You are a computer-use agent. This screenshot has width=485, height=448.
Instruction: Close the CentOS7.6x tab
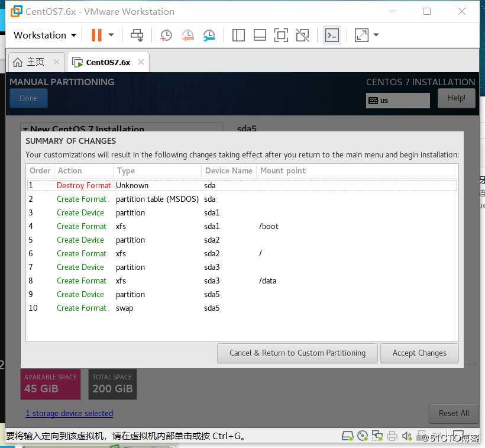[x=141, y=62]
